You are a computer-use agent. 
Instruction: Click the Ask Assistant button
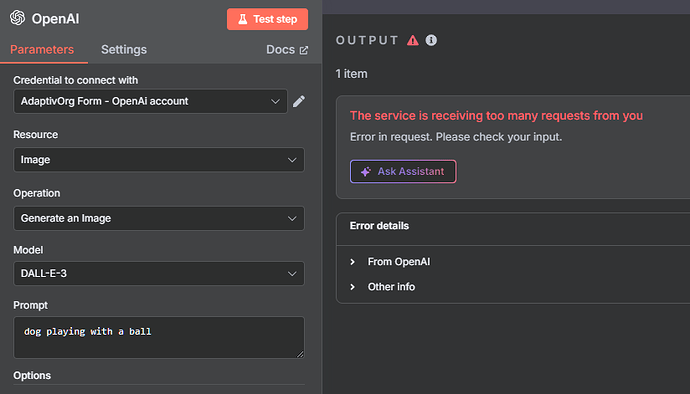pyautogui.click(x=403, y=171)
